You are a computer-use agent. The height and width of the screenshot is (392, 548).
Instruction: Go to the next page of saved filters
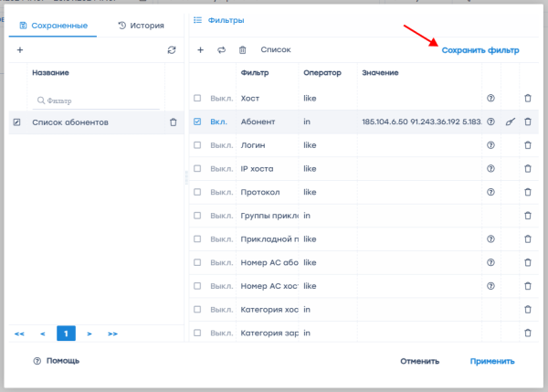(90, 334)
